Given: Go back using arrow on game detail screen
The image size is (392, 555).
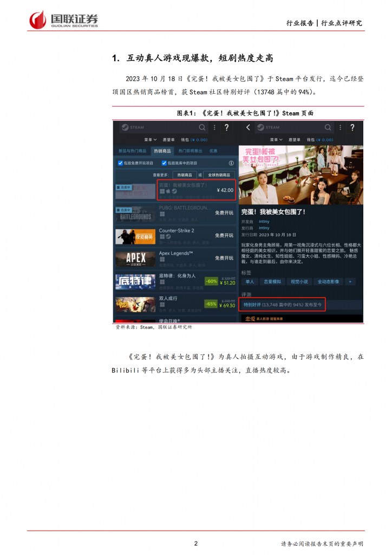Looking at the screenshot, I should (248, 127).
